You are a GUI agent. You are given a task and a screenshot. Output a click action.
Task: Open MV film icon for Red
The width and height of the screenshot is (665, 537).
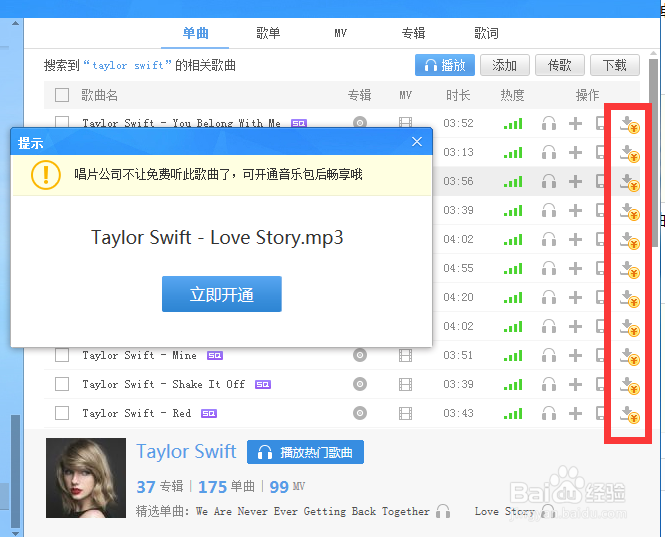[405, 413]
